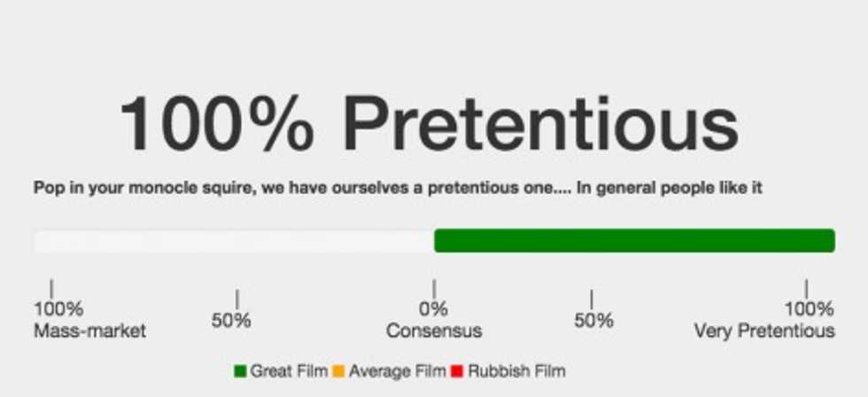Click the Mass-market axis label
Screen dimensions: 868x397
click(x=89, y=331)
